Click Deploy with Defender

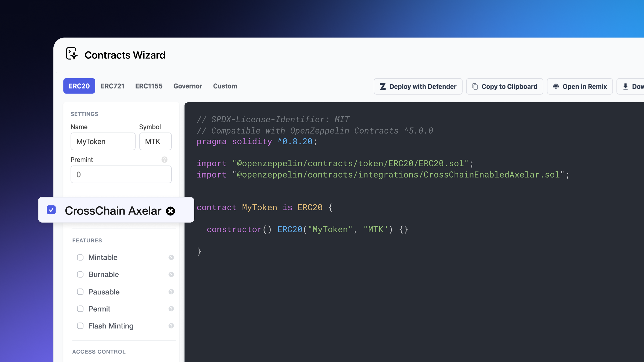[x=418, y=86]
